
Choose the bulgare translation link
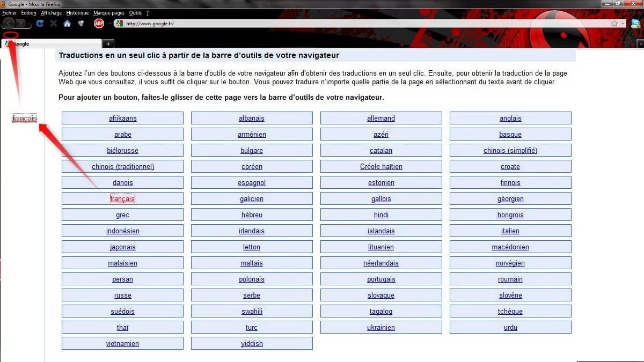coord(252,151)
